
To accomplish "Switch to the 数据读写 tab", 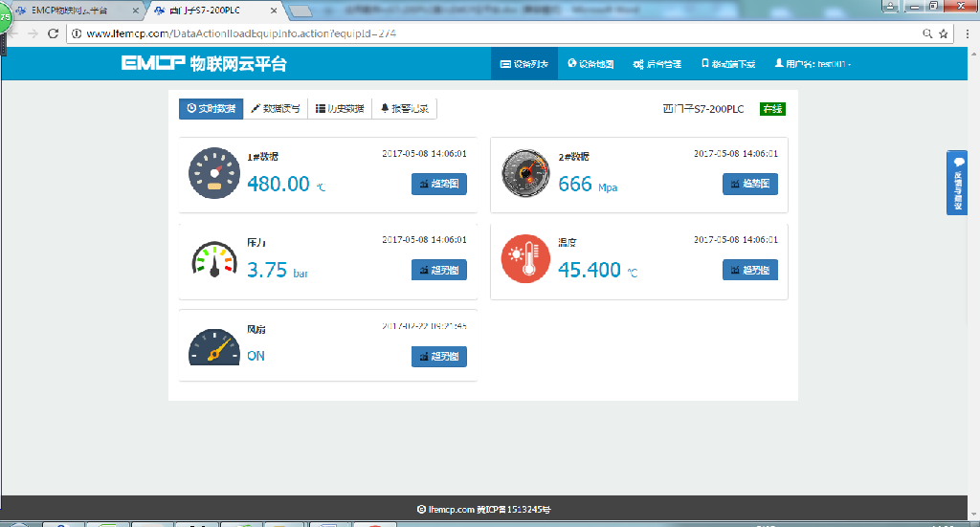I will tap(275, 109).
